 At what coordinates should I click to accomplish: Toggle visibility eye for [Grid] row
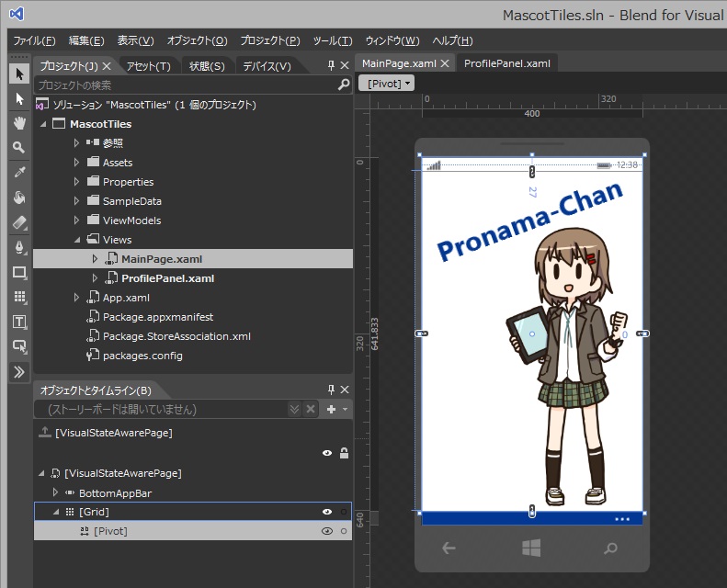(327, 512)
